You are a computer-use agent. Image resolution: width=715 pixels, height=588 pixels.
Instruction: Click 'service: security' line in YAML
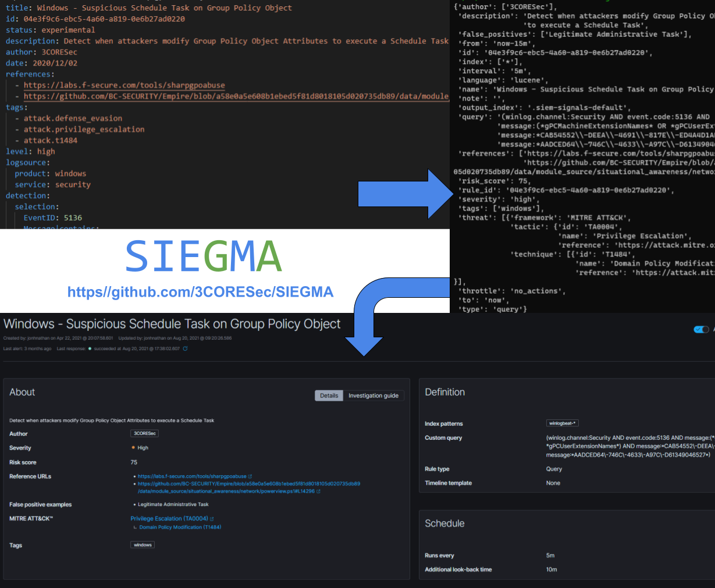53,184
